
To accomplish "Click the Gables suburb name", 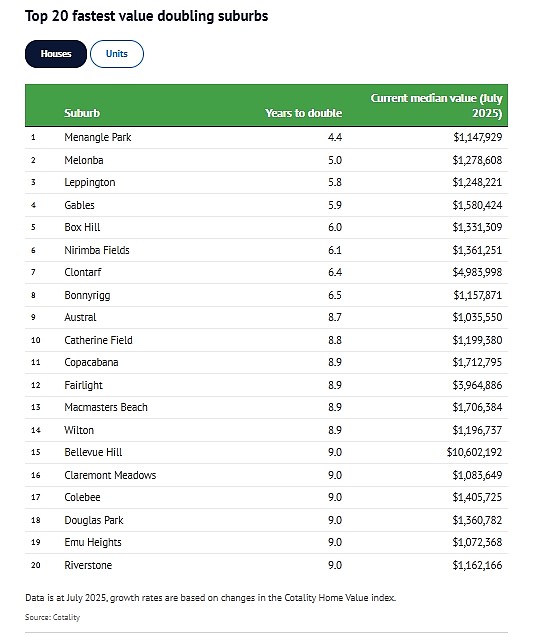I will pyautogui.click(x=79, y=205).
